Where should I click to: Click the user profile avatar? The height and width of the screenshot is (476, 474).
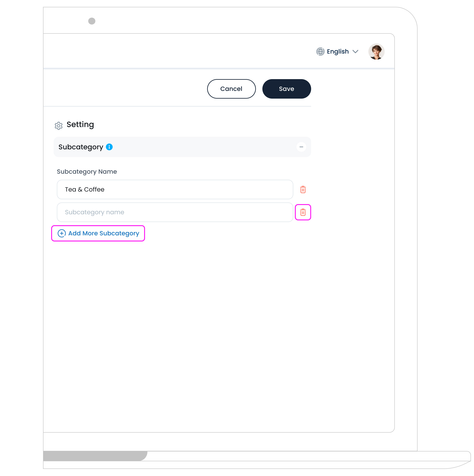376,52
